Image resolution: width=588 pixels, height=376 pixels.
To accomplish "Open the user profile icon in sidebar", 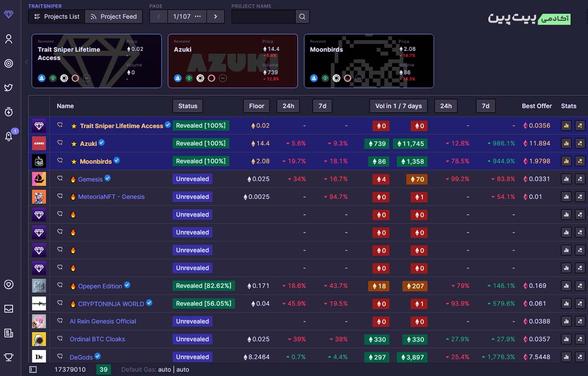I will click(9, 39).
